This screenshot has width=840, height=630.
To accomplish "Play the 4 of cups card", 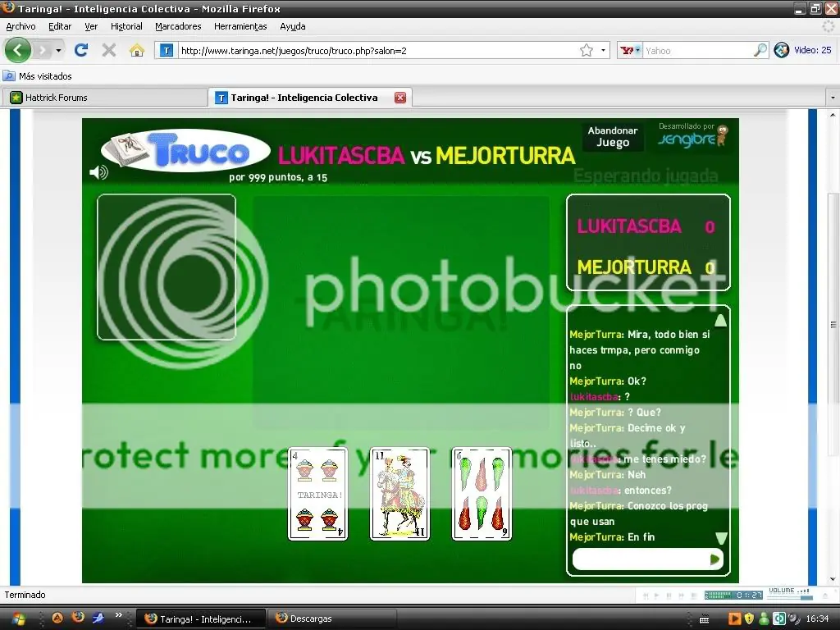I will click(x=318, y=494).
